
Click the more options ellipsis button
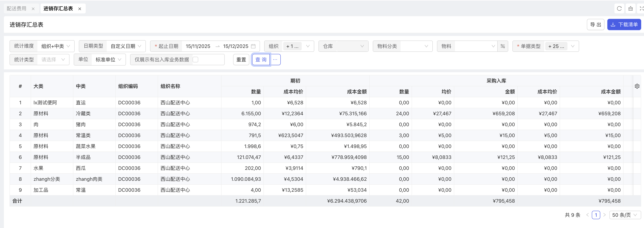(x=275, y=60)
